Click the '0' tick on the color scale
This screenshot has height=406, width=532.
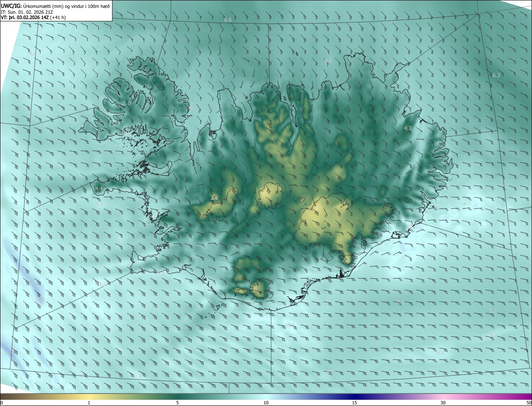pos(2,403)
